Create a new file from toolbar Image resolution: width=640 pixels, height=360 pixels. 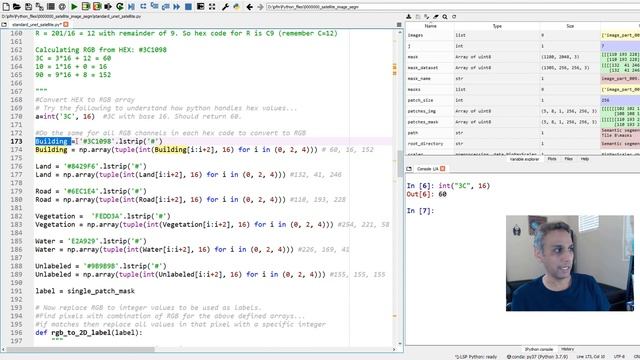(6, 7)
